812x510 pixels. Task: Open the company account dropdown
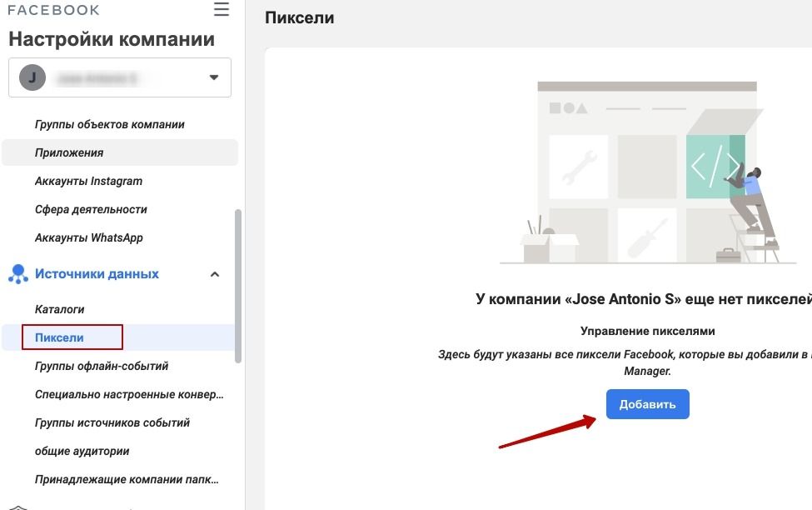tap(120, 78)
